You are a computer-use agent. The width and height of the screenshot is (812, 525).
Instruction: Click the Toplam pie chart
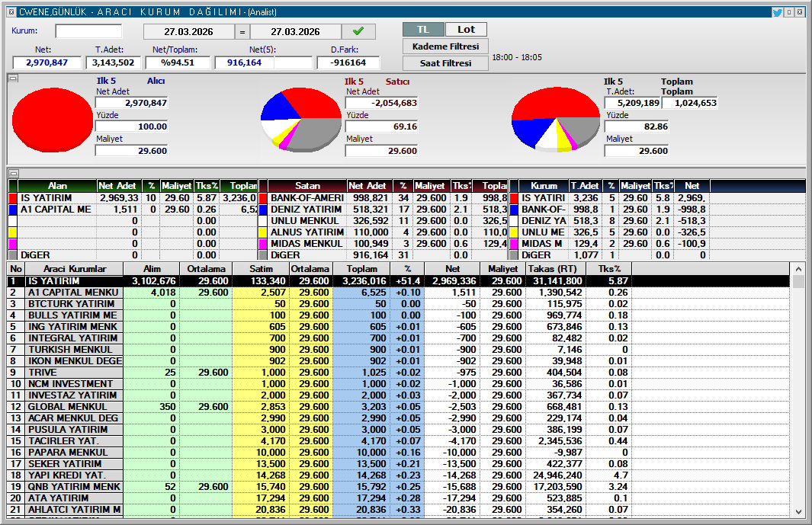[x=555, y=121]
